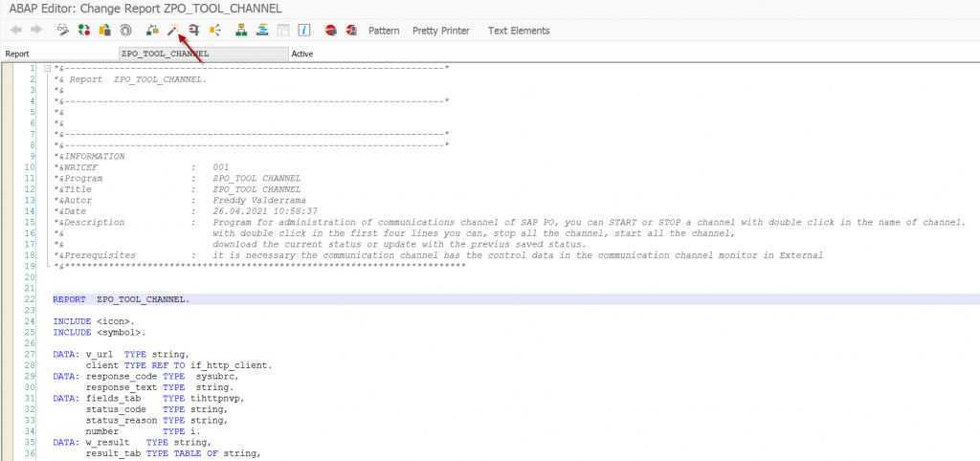The width and height of the screenshot is (980, 461).
Task: Click 'status_code TYPE string,' line
Action: 158,409
